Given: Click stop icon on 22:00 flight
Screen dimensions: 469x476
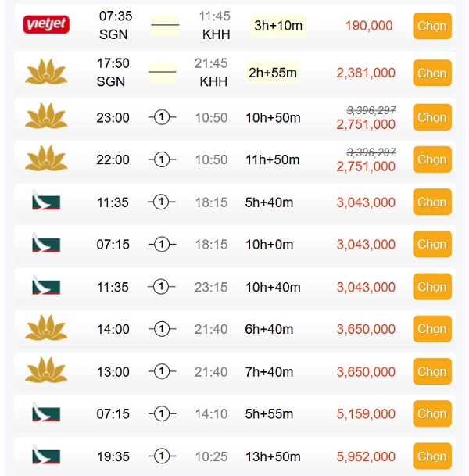Looking at the screenshot, I should coord(162,159).
